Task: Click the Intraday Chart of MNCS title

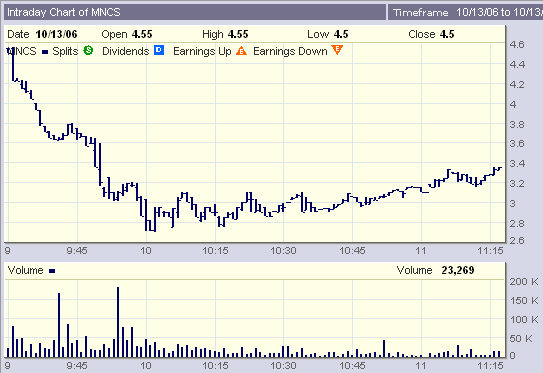Action: point(64,12)
